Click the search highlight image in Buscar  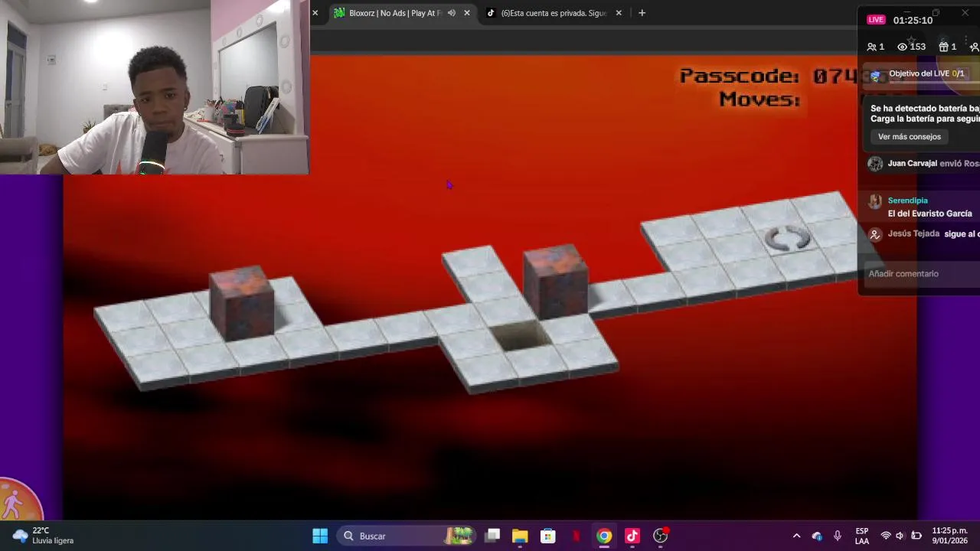point(459,536)
